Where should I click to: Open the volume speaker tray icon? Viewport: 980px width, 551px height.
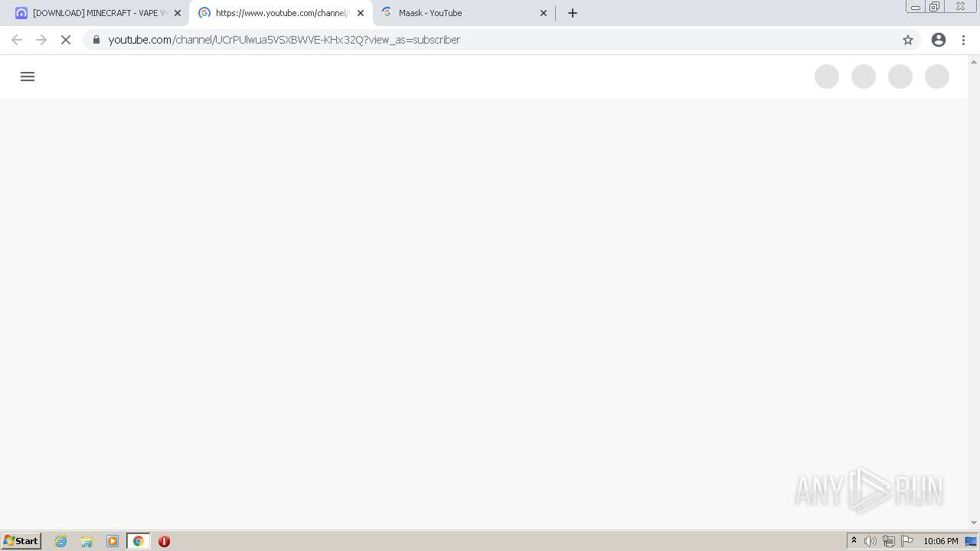pyautogui.click(x=871, y=541)
